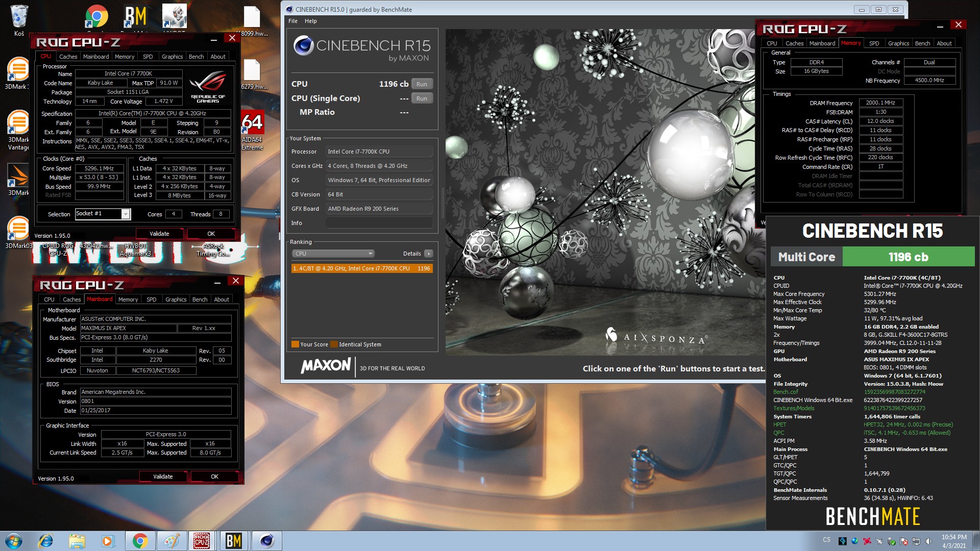The width and height of the screenshot is (980, 551).
Task: Select the 8099.hw file on the desktop
Action: click(x=252, y=21)
